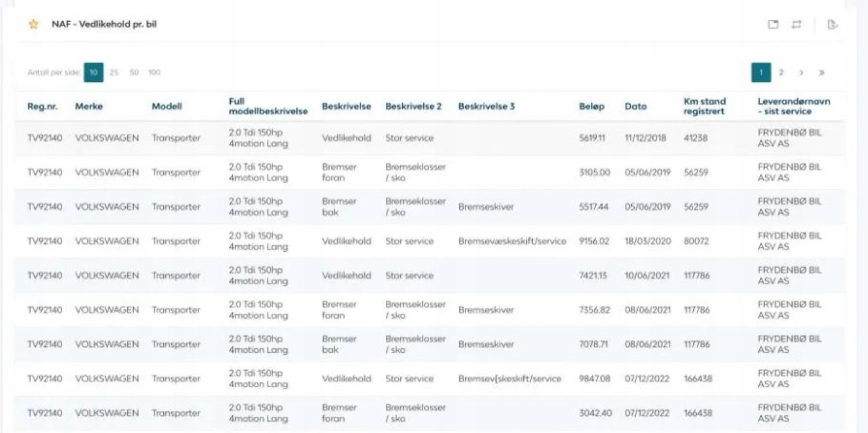
Task: Click the Merke column header
Action: 89,107
